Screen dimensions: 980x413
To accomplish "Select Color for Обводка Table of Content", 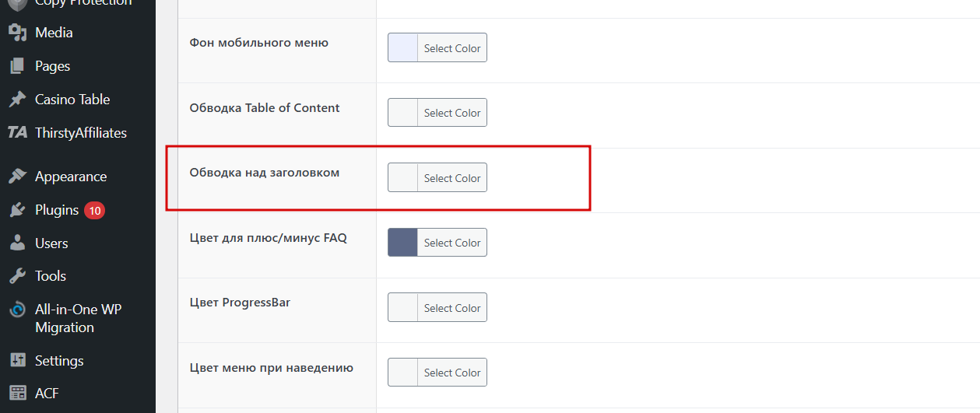I will (451, 113).
